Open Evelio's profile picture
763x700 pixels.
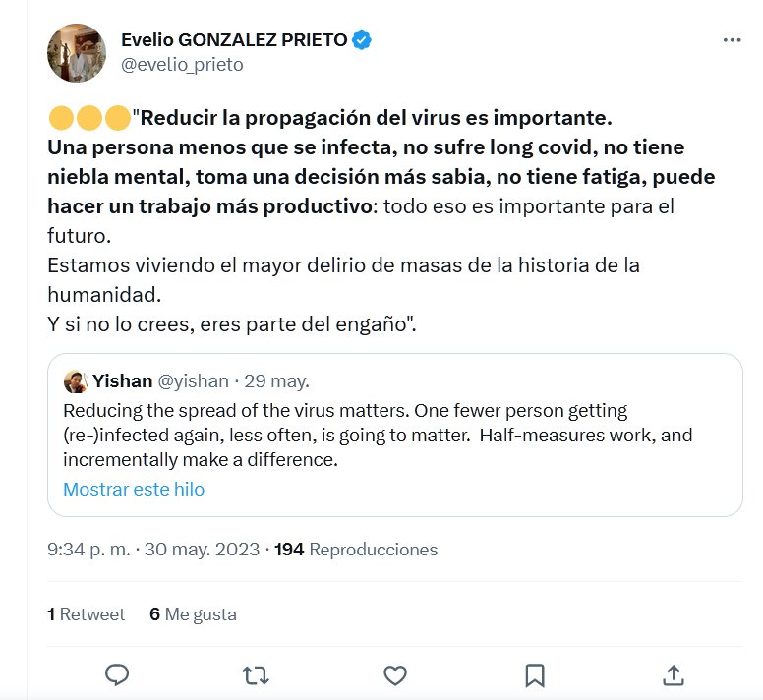pyautogui.click(x=77, y=53)
